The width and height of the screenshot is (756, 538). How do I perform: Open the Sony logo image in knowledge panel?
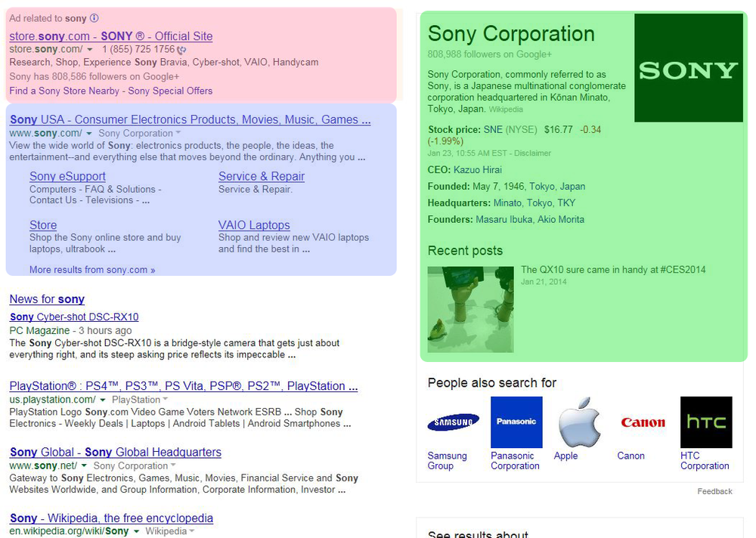689,67
